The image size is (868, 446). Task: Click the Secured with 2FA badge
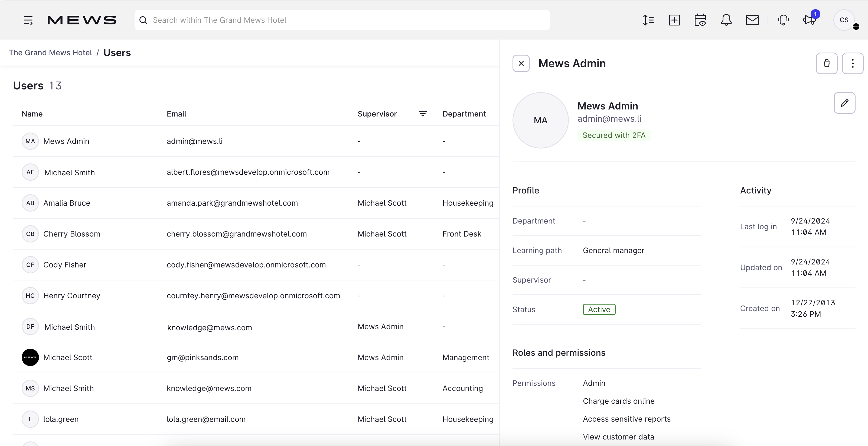coord(614,135)
